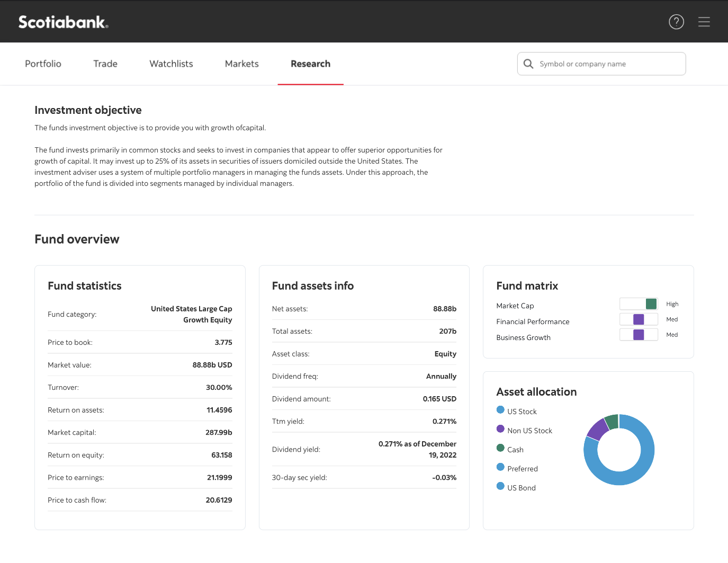
Task: Go to the Watchlists tab
Action: point(171,64)
